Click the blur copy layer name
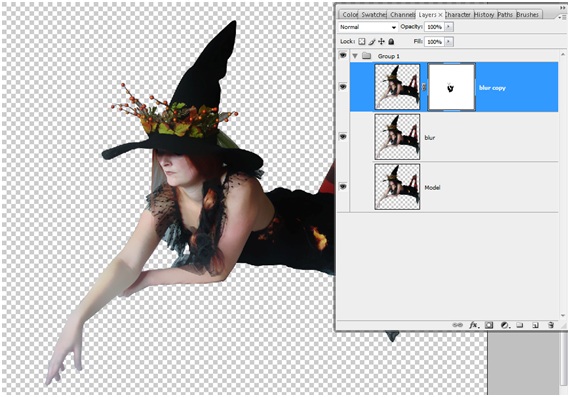Screen dimensions: 570x397 click(x=492, y=88)
